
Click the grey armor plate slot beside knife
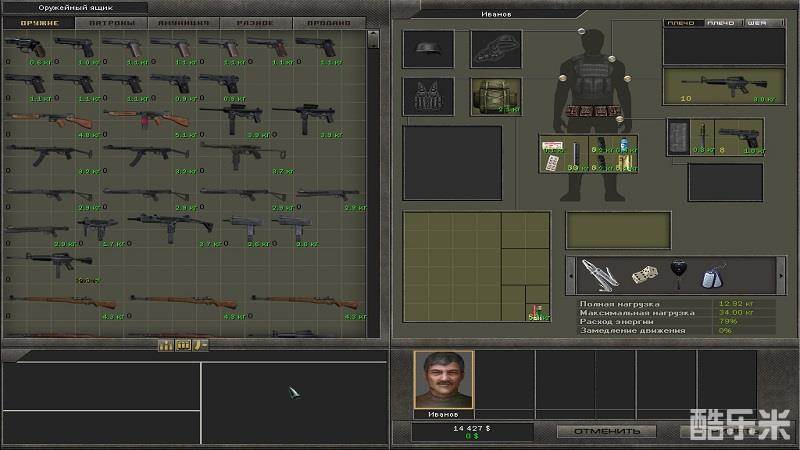(x=679, y=137)
